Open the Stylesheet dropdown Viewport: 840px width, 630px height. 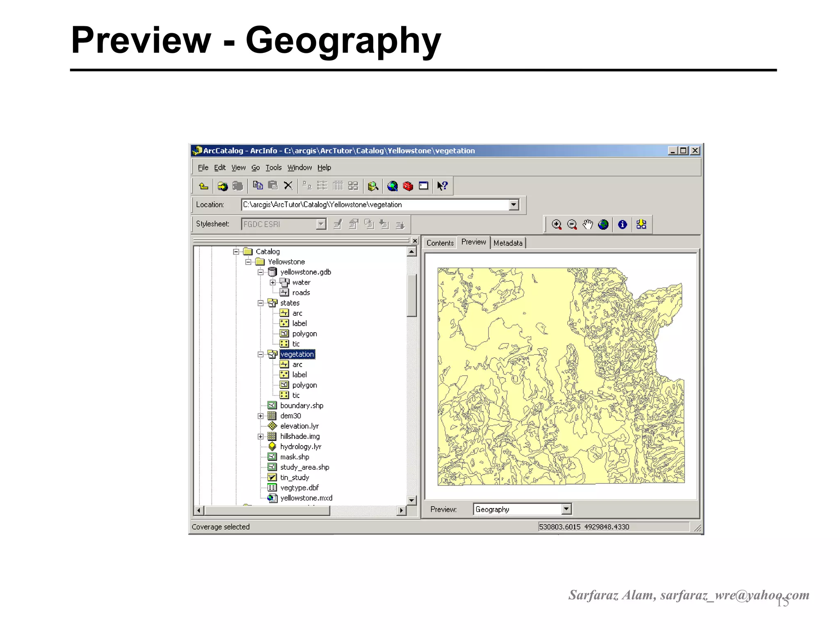(x=321, y=224)
